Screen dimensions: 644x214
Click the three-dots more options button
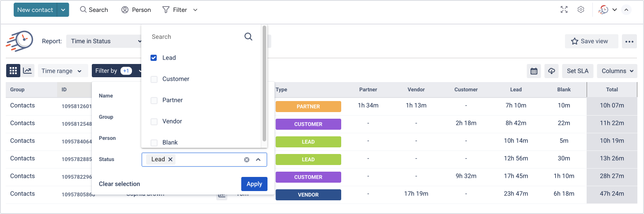(x=629, y=41)
